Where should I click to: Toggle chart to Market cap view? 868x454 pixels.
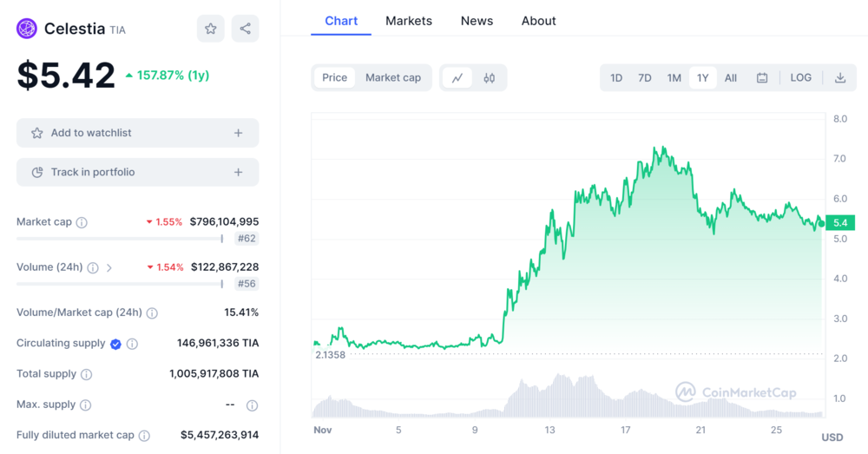point(392,78)
